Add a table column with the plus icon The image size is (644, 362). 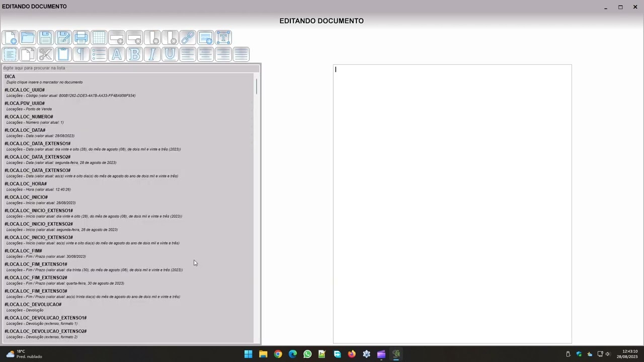coord(152,38)
